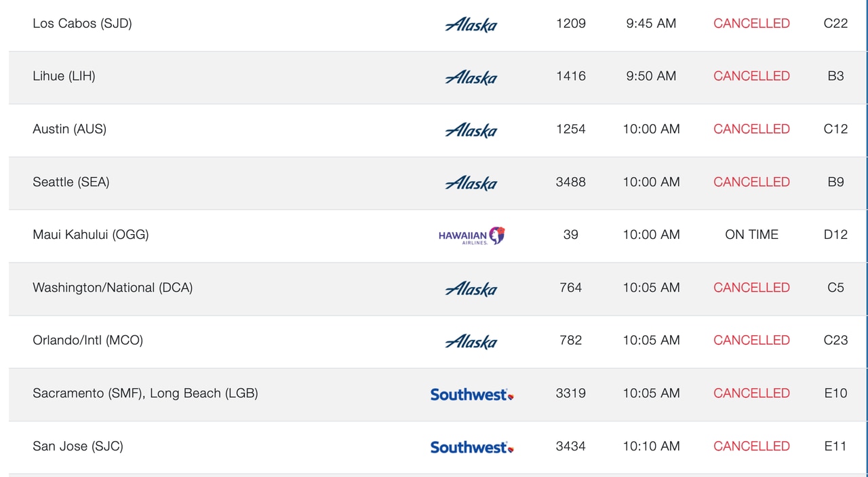This screenshot has height=477, width=868.
Task: Click the CANCELLED status for the Austin flight
Action: pyautogui.click(x=751, y=129)
